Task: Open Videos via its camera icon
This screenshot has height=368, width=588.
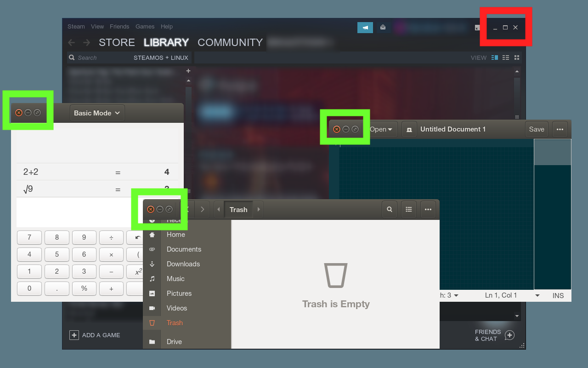Action: (x=152, y=308)
